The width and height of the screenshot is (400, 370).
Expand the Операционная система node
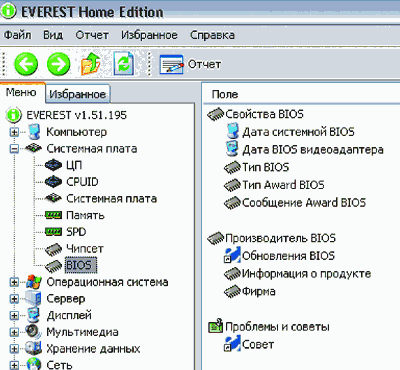(x=14, y=282)
